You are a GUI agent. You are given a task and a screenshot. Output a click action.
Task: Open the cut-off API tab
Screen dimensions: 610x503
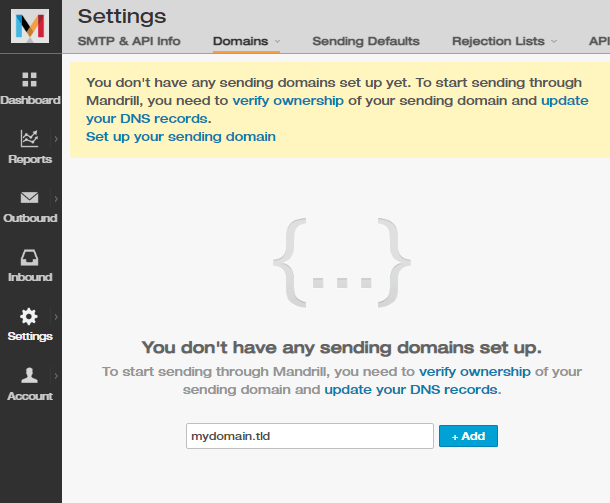pos(599,41)
